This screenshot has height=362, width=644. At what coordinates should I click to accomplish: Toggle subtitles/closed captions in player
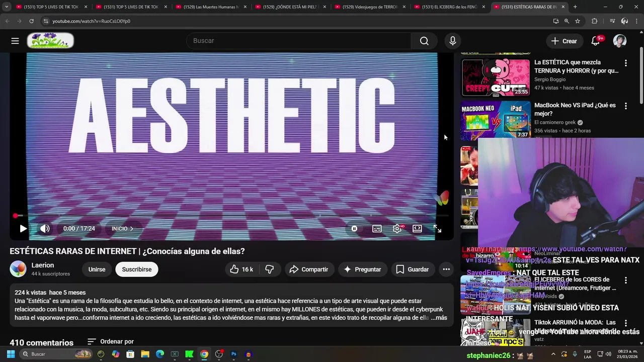[377, 229]
